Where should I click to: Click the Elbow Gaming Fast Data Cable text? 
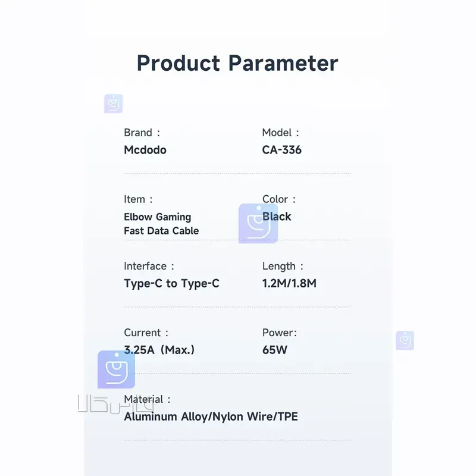pos(161,224)
